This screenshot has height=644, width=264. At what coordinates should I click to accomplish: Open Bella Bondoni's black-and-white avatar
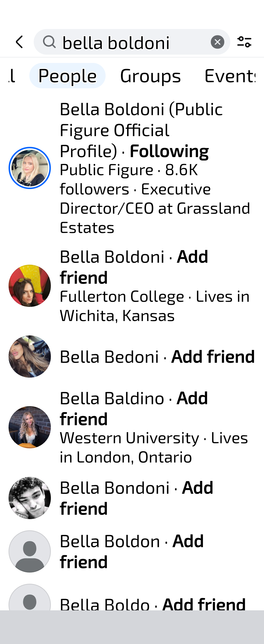pos(30,498)
